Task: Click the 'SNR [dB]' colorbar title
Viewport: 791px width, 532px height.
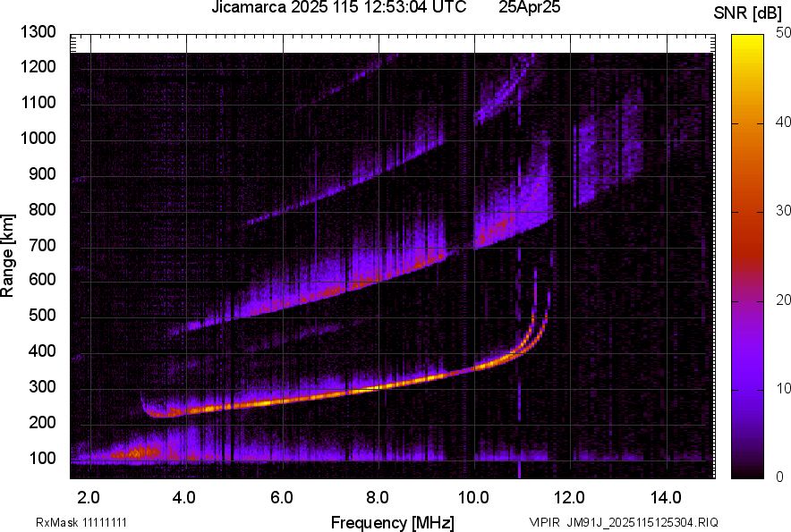Action: coord(748,13)
